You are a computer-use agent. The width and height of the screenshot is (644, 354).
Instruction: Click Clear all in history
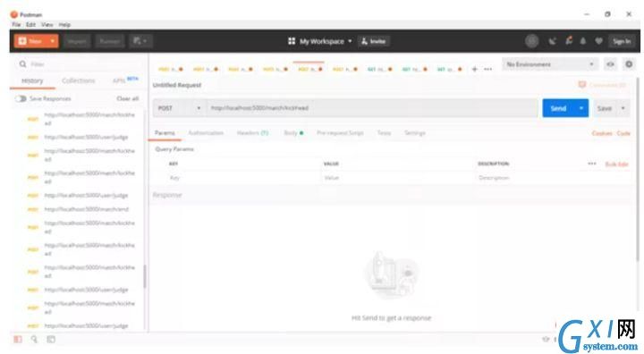click(x=128, y=98)
